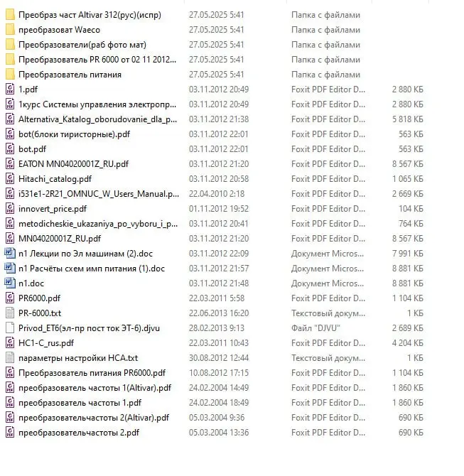Click PDF icon of 1.pdf
Image resolution: width=464 pixels, height=476 pixels.
point(10,89)
